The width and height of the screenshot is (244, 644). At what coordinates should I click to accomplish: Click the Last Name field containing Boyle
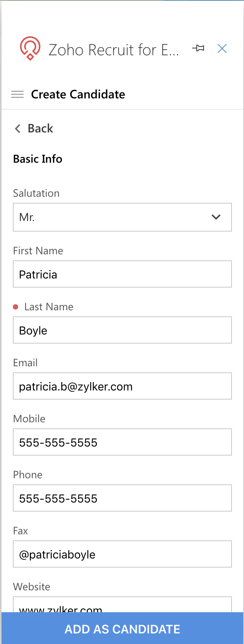pos(122,330)
